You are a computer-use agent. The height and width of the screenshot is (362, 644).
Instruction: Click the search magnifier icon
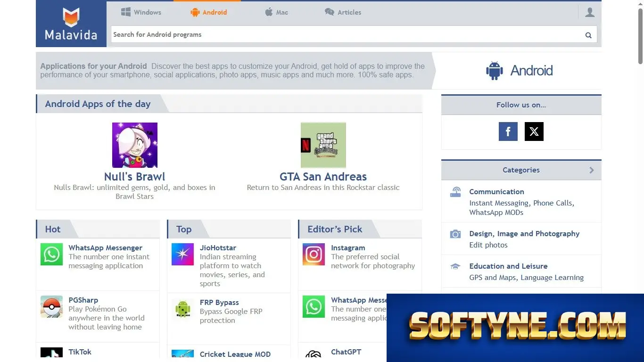click(x=588, y=35)
